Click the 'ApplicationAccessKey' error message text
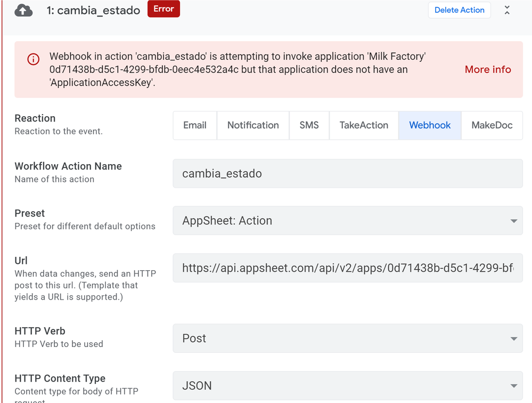Screen dimensions: 532x403 (x=238, y=69)
